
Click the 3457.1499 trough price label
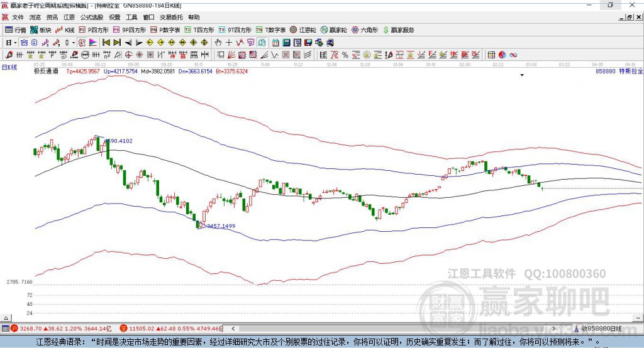221,226
